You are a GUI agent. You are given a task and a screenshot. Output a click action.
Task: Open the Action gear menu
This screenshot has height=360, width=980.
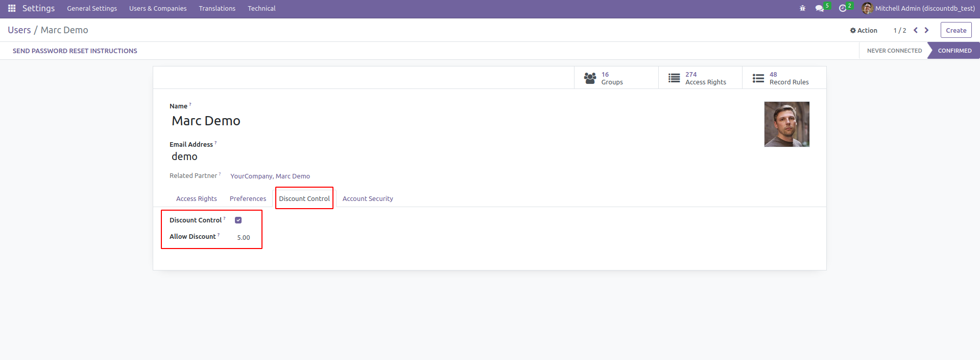864,30
